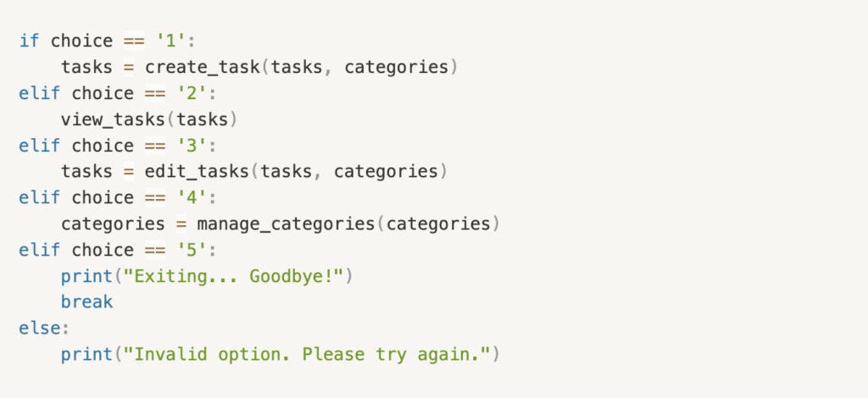Click the break keyword
The width and height of the screenshot is (868, 398).
coord(87,301)
